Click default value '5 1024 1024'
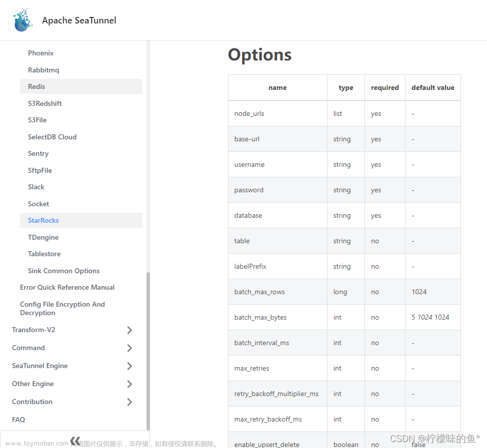This screenshot has width=487, height=448. 430,317
